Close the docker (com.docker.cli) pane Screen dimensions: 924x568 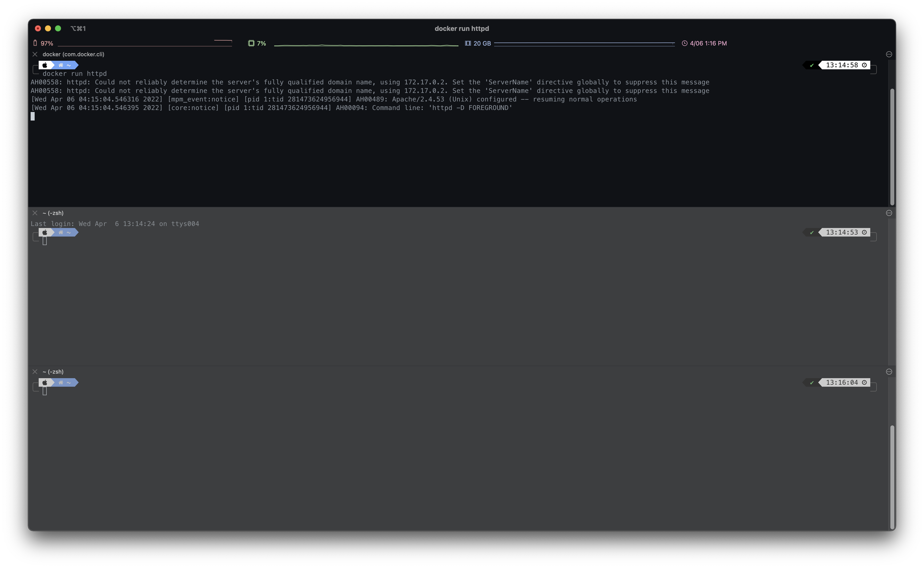[x=35, y=54]
